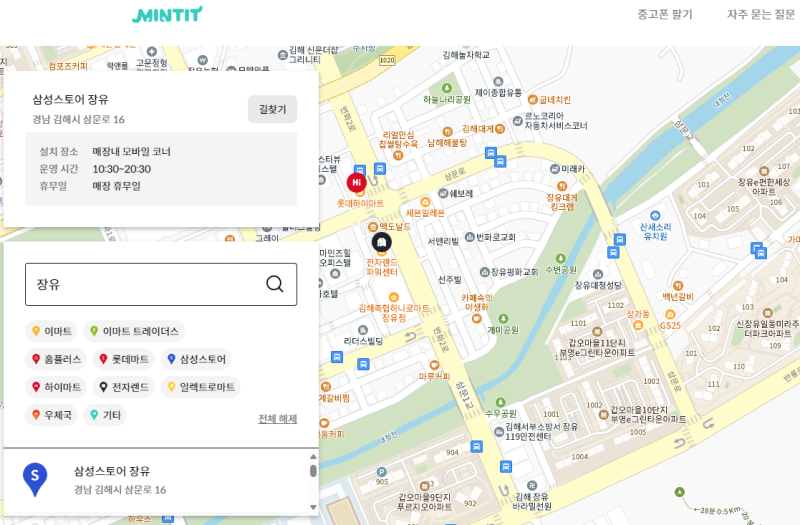This screenshot has width=800, height=525.
Task: Click the 리얼안심 찹쌀탕수육 restaurant icon
Action: (398, 155)
